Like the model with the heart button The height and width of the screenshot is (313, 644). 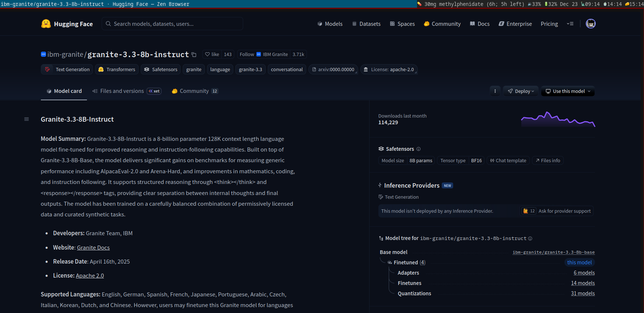pyautogui.click(x=212, y=54)
